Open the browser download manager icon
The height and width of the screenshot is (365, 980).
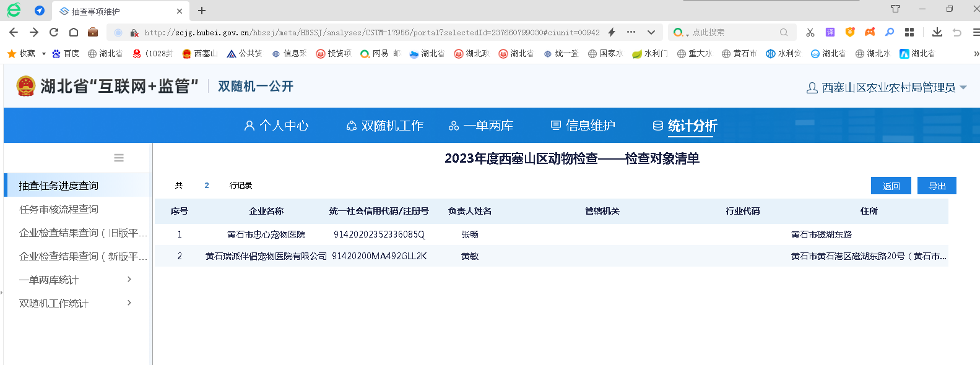tap(937, 32)
